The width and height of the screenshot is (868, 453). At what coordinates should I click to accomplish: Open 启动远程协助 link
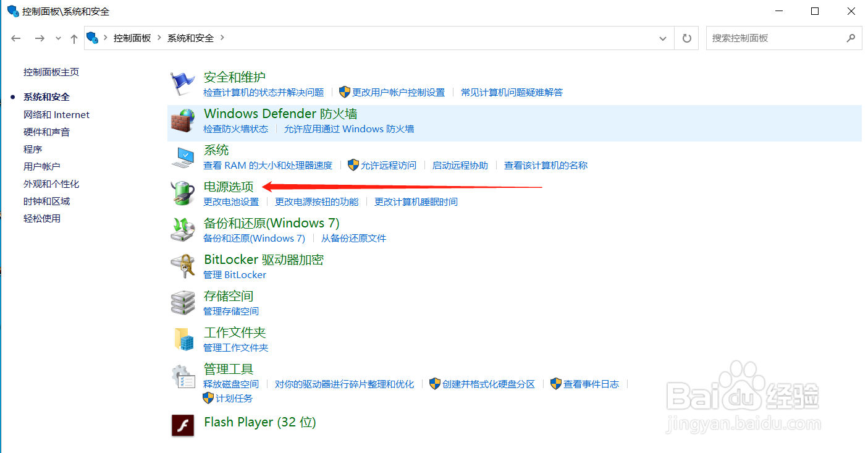point(460,166)
